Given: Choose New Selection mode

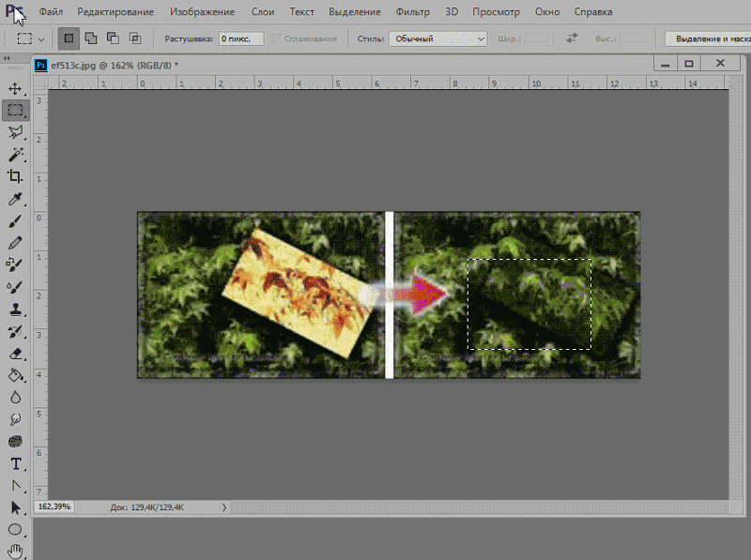Looking at the screenshot, I should click(69, 38).
